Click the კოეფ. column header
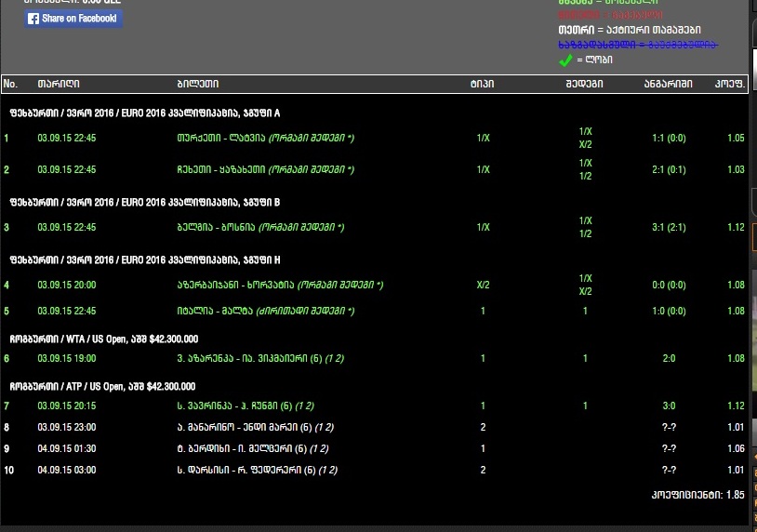 pos(730,85)
